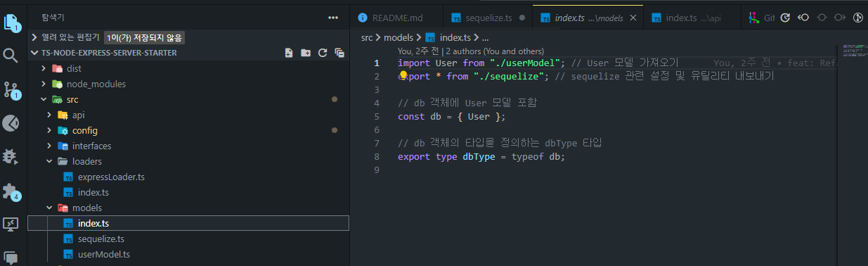Click the 탐색기 panel title
868x266 pixels.
click(53, 18)
